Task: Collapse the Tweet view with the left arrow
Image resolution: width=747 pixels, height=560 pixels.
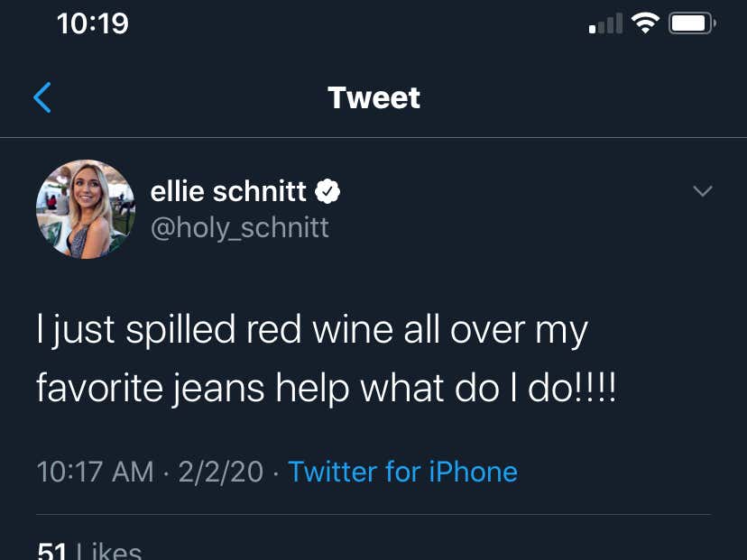Action: coord(41,97)
